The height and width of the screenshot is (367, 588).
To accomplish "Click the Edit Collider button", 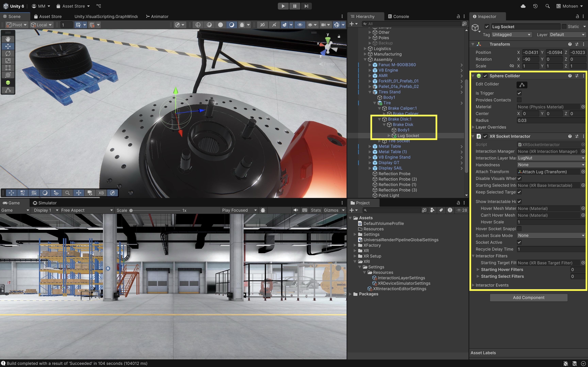I will point(522,85).
